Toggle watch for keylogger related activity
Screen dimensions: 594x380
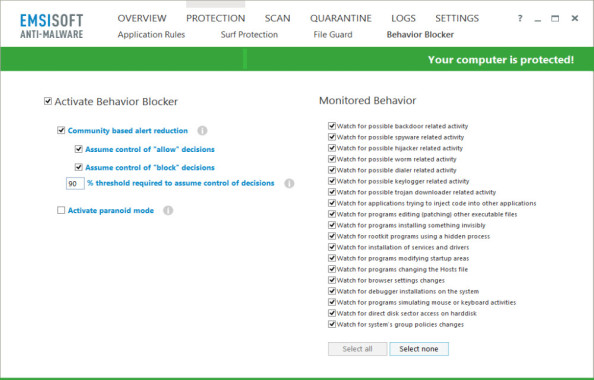point(332,181)
